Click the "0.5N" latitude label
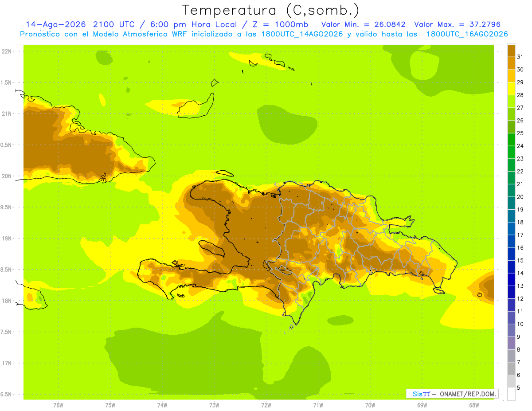Screen dimensions: 532x411 click(x=7, y=145)
